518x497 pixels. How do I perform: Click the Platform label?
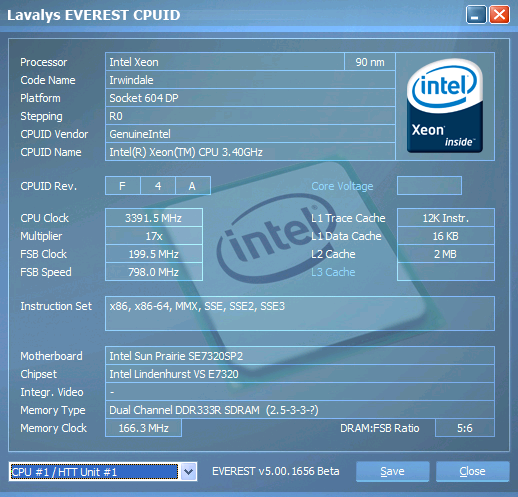pyautogui.click(x=40, y=98)
